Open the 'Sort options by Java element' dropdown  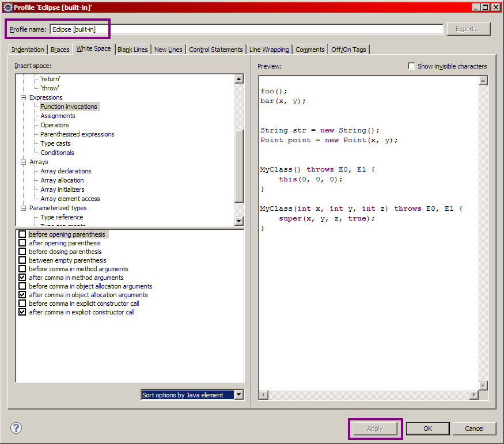(x=239, y=394)
